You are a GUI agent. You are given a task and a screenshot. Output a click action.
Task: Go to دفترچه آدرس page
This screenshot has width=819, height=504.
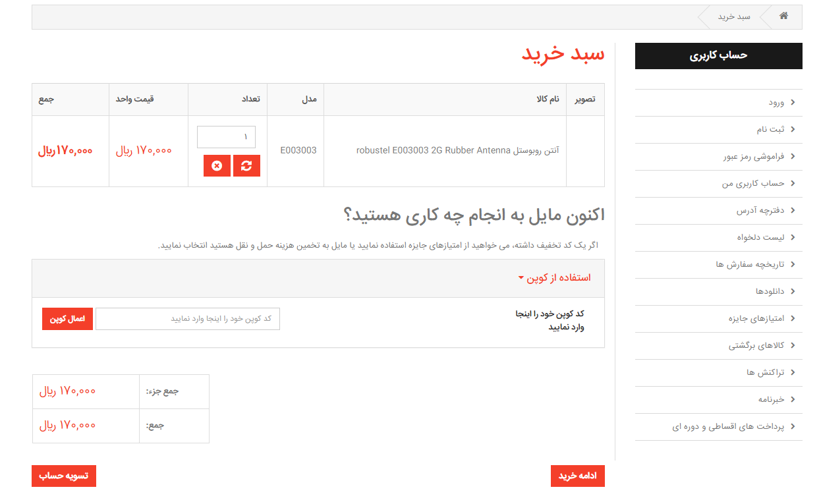pos(760,211)
